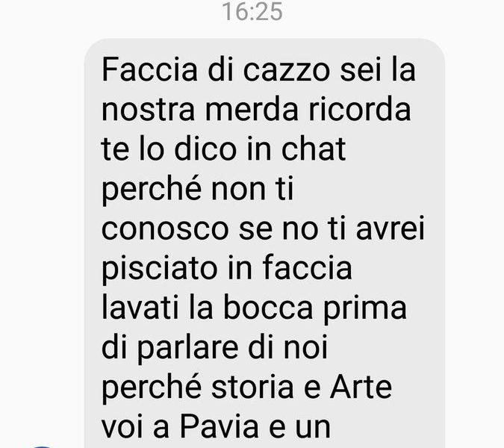This screenshot has height=448, width=504.
Task: Select the word 'ricorda' in the message
Action: pos(359,110)
